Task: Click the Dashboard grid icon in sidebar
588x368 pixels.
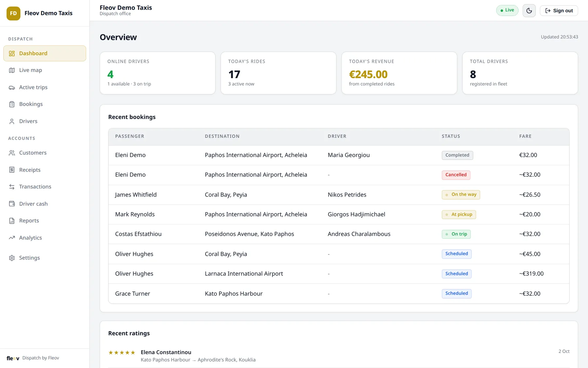Action: click(12, 53)
